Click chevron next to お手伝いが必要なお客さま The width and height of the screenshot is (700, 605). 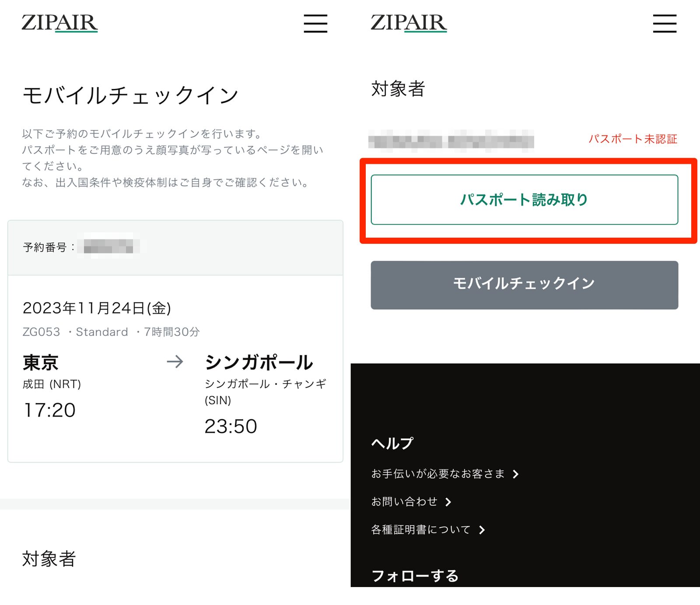click(516, 474)
